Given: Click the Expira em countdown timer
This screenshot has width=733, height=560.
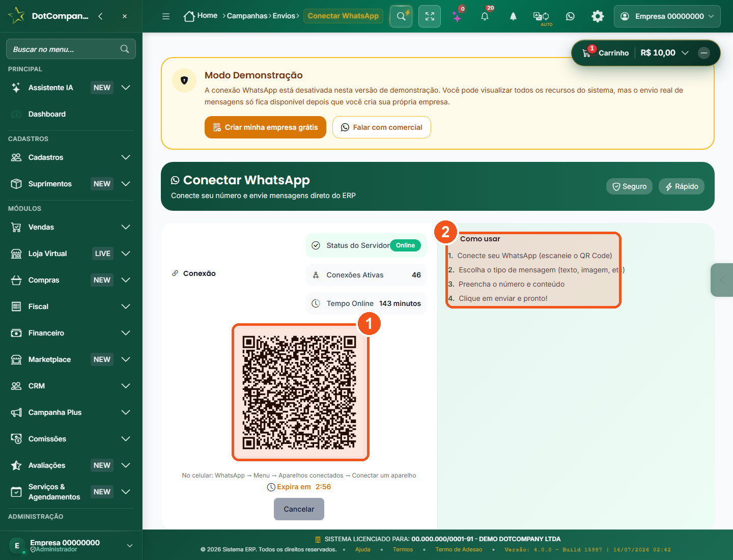Looking at the screenshot, I should pyautogui.click(x=299, y=487).
